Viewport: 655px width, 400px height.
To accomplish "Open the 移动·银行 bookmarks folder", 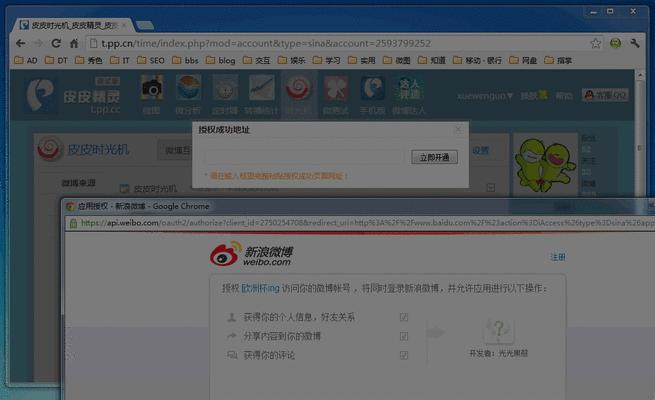I will coord(477,61).
